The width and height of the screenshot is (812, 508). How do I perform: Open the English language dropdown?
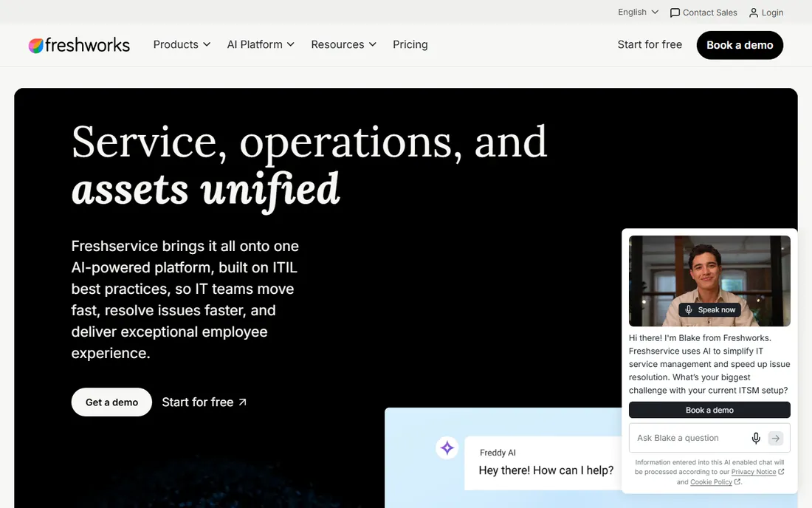click(638, 12)
